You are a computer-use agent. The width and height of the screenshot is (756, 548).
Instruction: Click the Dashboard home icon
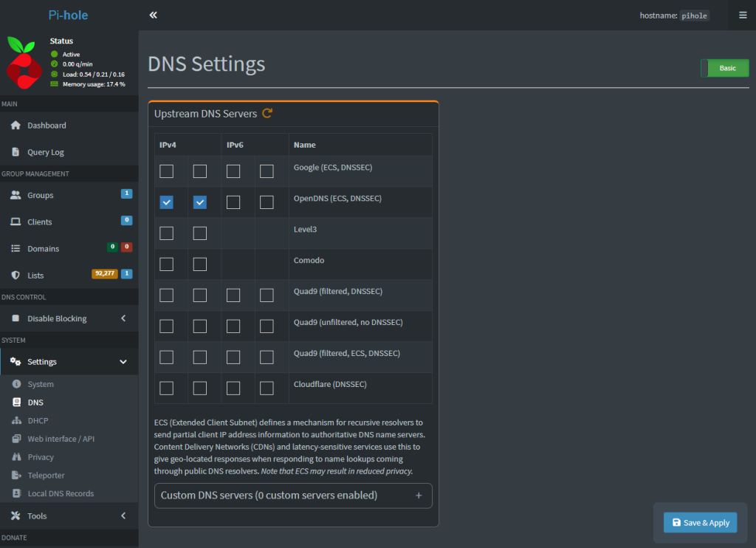[16, 126]
